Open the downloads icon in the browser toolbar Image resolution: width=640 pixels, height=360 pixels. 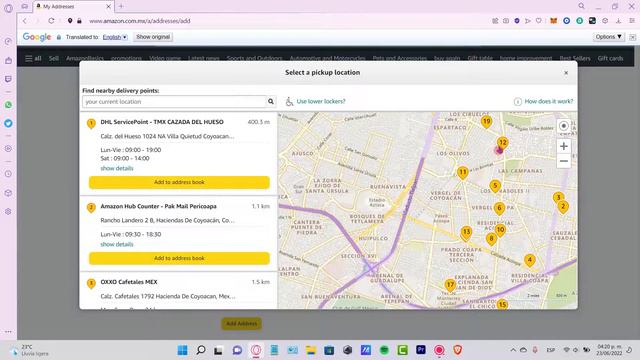coord(618,21)
